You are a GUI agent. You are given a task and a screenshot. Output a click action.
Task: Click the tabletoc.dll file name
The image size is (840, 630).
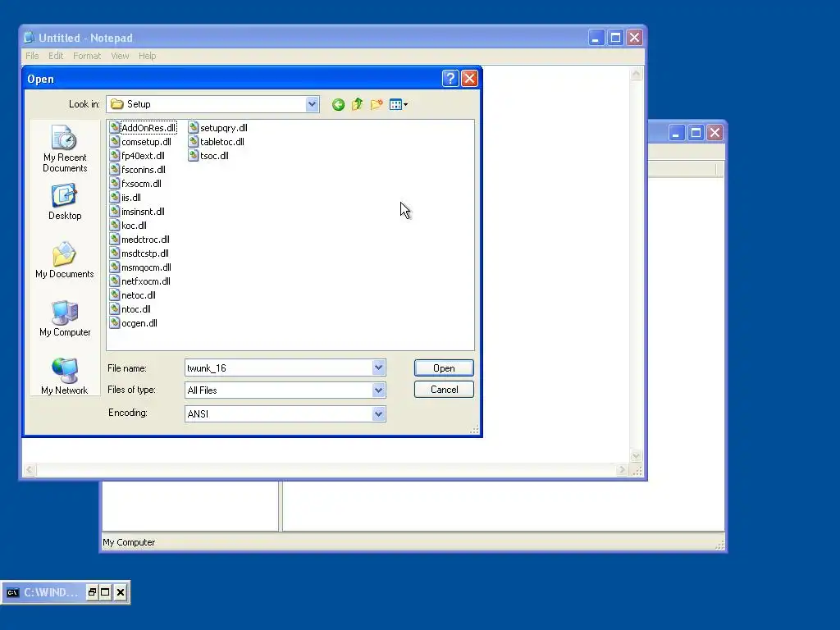[222, 142]
